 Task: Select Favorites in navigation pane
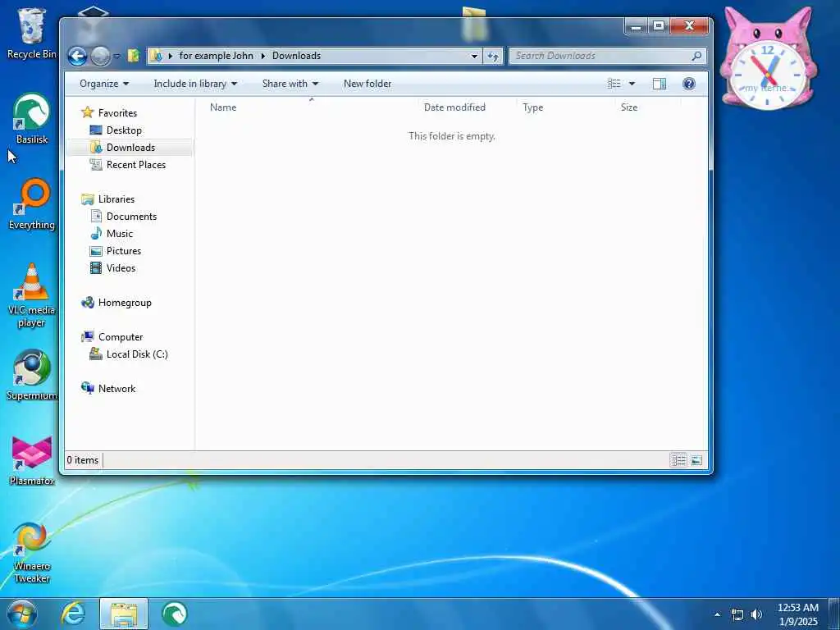109,113
